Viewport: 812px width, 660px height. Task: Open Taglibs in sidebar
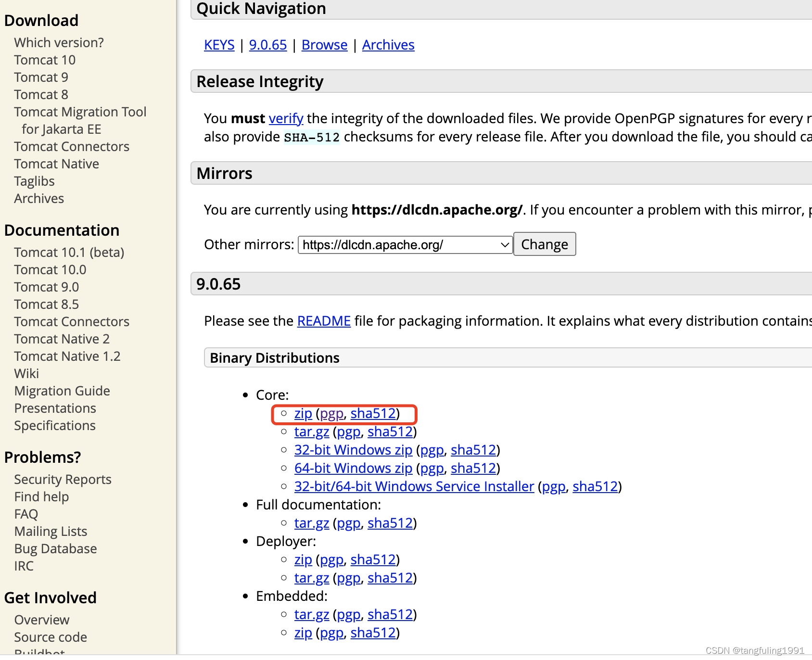click(x=34, y=181)
